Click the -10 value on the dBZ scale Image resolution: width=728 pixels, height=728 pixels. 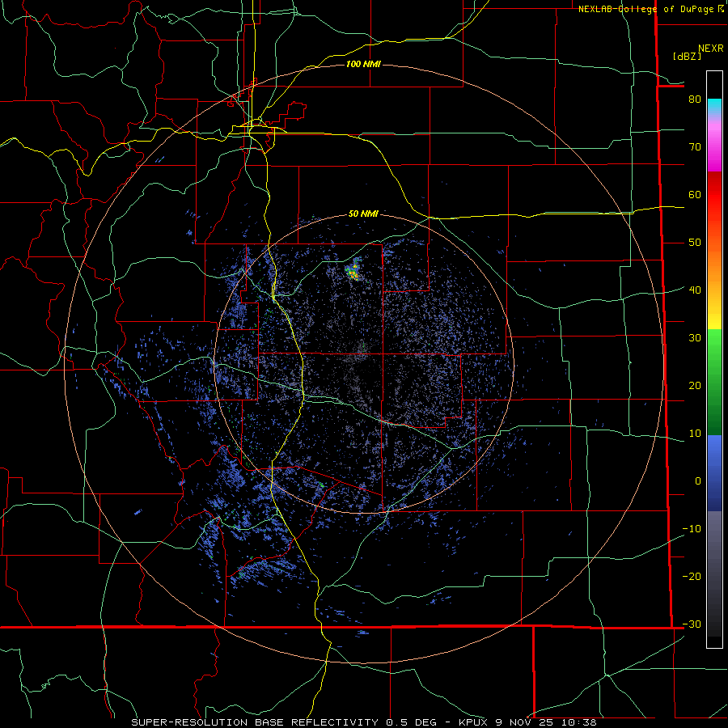tap(692, 528)
